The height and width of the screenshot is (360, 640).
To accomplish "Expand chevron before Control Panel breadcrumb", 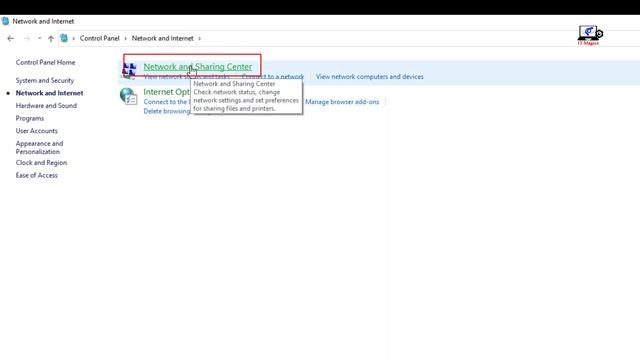I will point(73,38).
